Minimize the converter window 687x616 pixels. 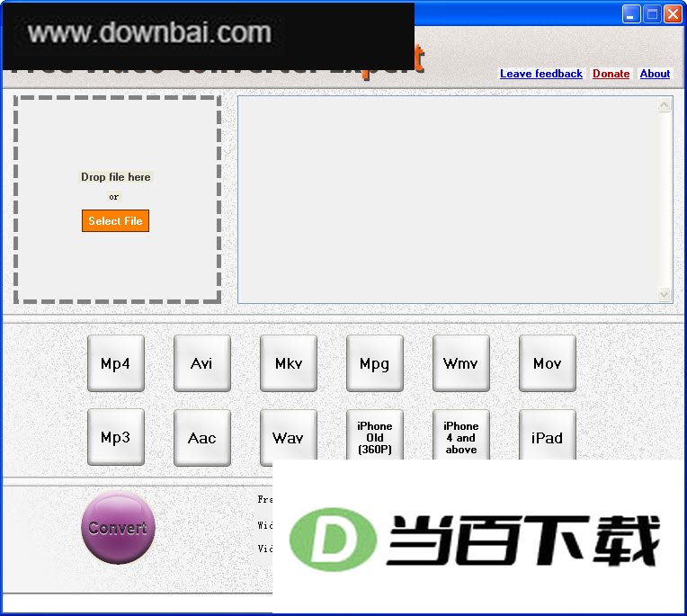(631, 14)
